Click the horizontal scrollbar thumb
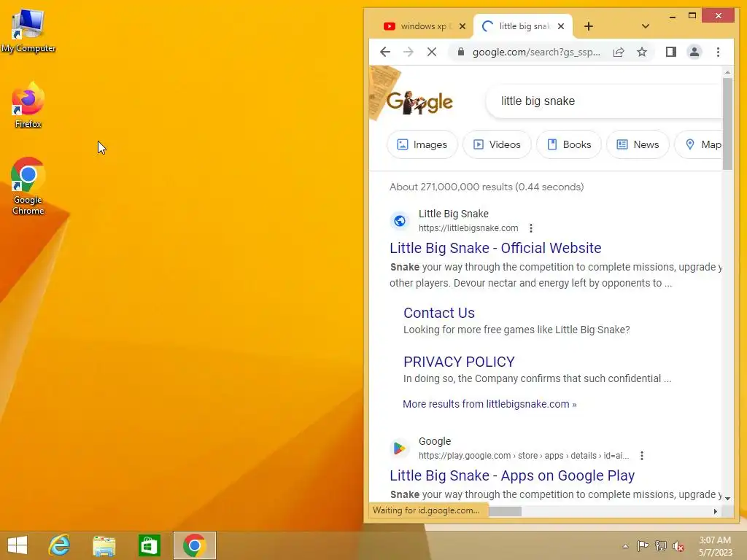Image resolution: width=747 pixels, height=560 pixels. pyautogui.click(x=505, y=511)
